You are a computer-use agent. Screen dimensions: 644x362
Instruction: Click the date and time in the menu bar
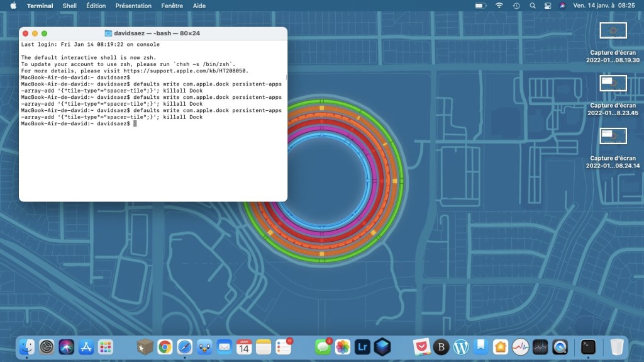(x=604, y=6)
